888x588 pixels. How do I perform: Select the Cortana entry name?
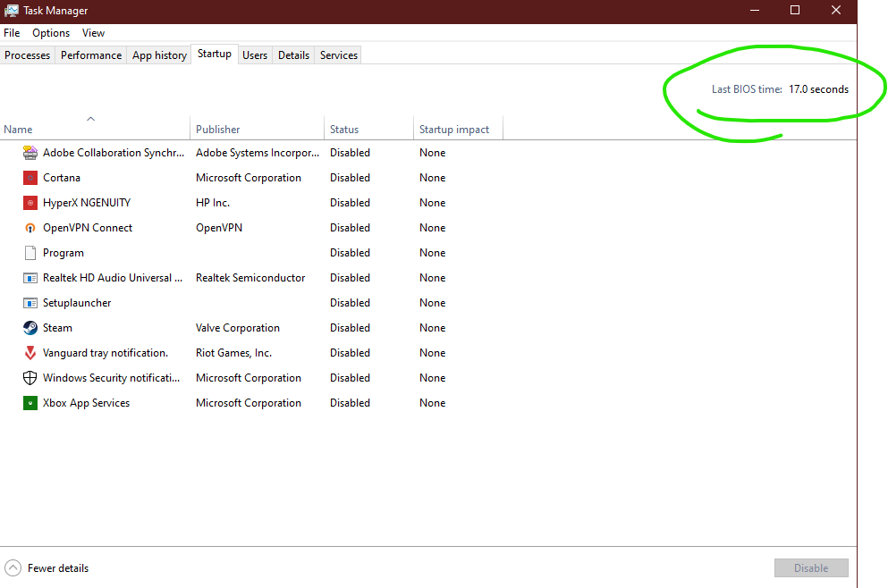coord(62,178)
